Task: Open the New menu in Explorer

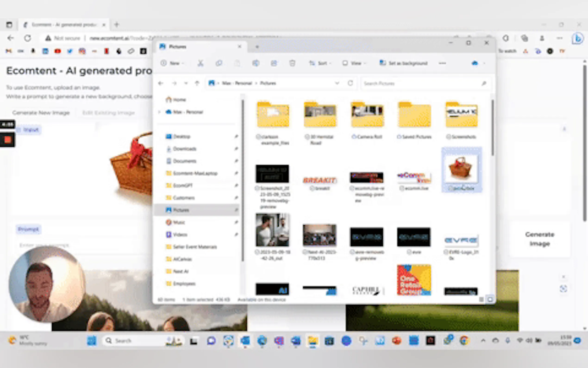Action: point(172,63)
